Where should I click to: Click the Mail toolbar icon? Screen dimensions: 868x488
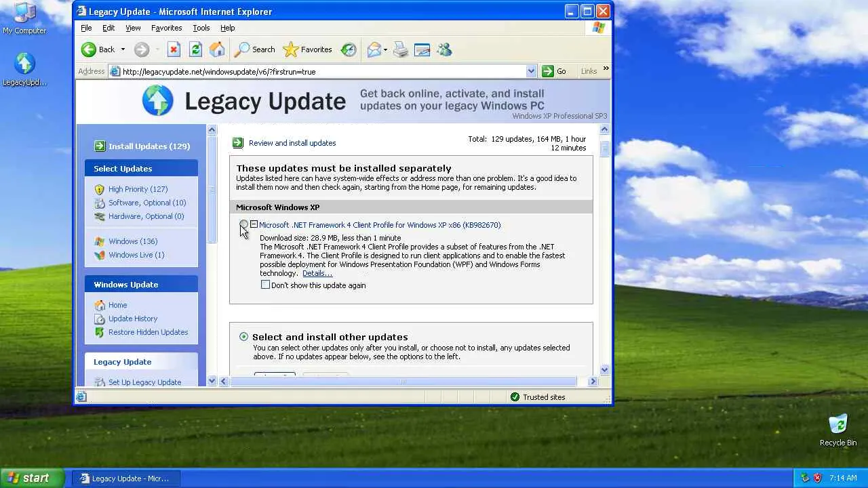pyautogui.click(x=374, y=49)
